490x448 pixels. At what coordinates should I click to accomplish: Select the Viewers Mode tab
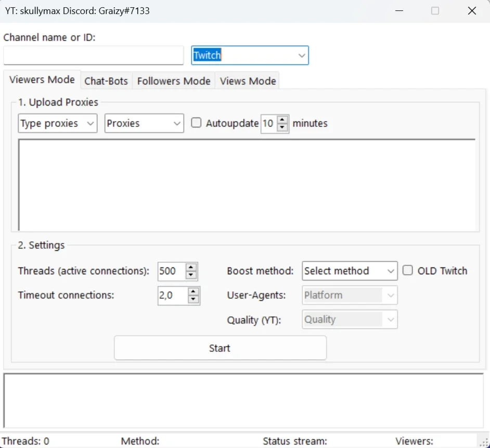coord(42,80)
